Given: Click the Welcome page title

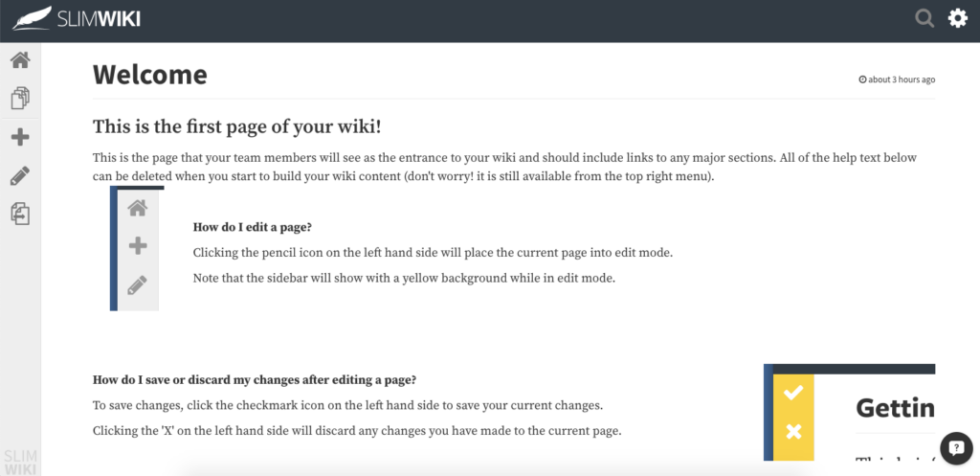Looking at the screenshot, I should 150,75.
